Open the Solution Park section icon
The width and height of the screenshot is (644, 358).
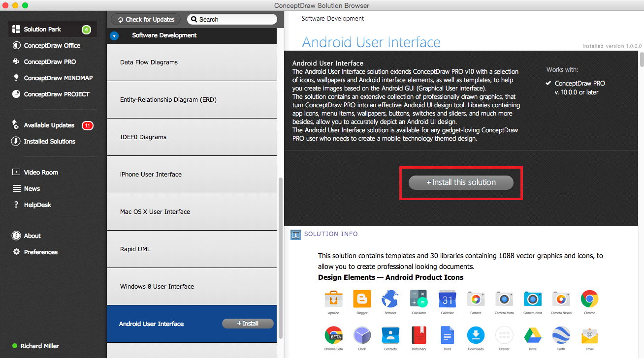(x=16, y=30)
